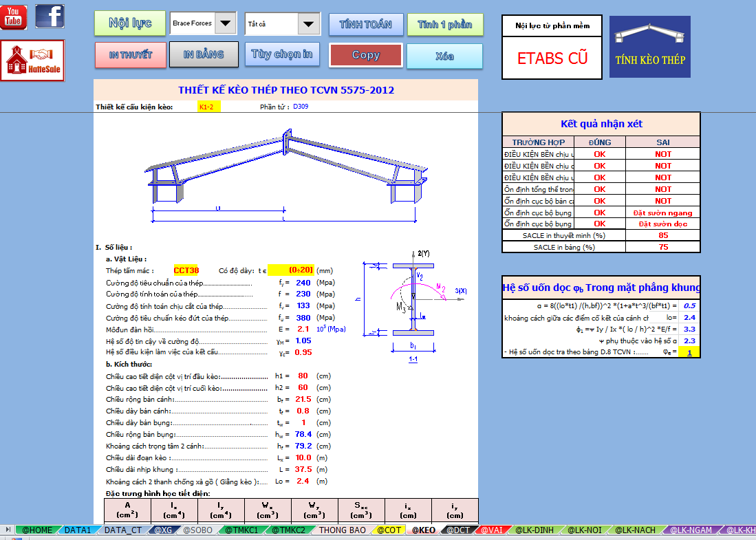The image size is (756, 540).
Task: Click the ETABS CŨ box
Action: point(552,58)
